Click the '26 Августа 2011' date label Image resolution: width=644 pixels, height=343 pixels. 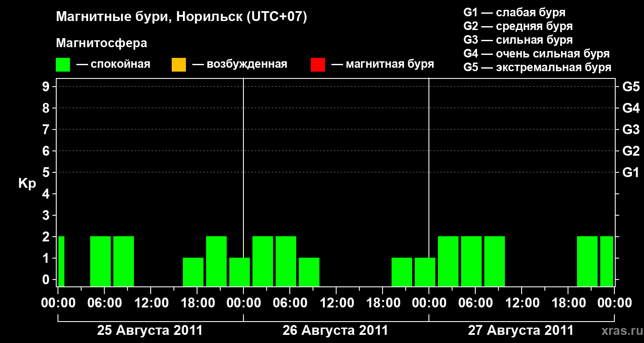tap(335, 331)
